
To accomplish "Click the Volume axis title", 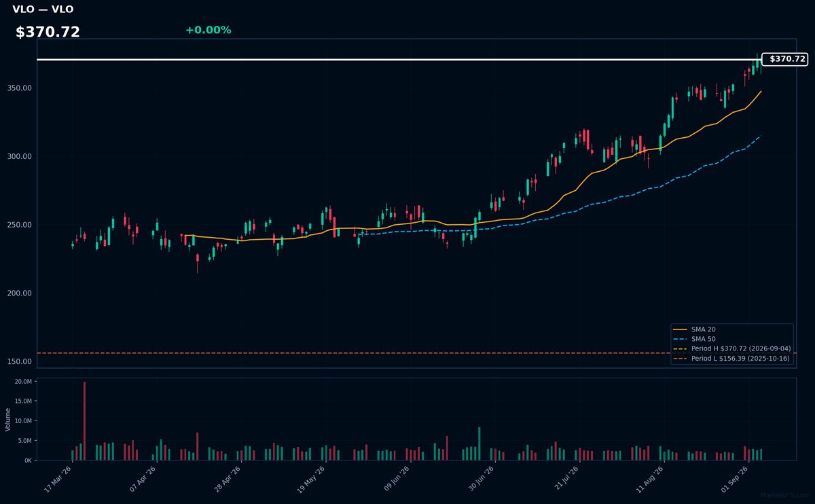I will 7,419.
